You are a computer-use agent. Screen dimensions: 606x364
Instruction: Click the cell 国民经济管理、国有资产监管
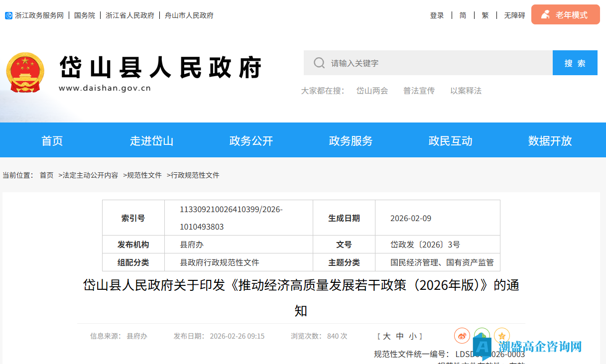[x=442, y=262]
